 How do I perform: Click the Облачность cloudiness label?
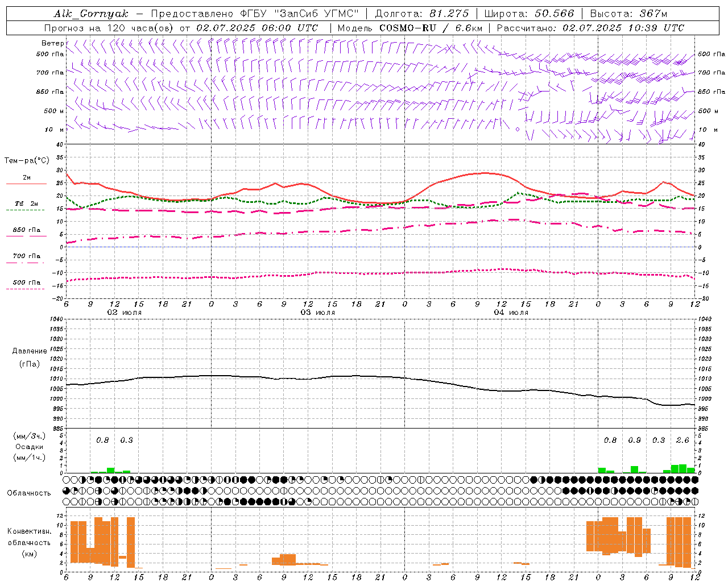coord(29,493)
